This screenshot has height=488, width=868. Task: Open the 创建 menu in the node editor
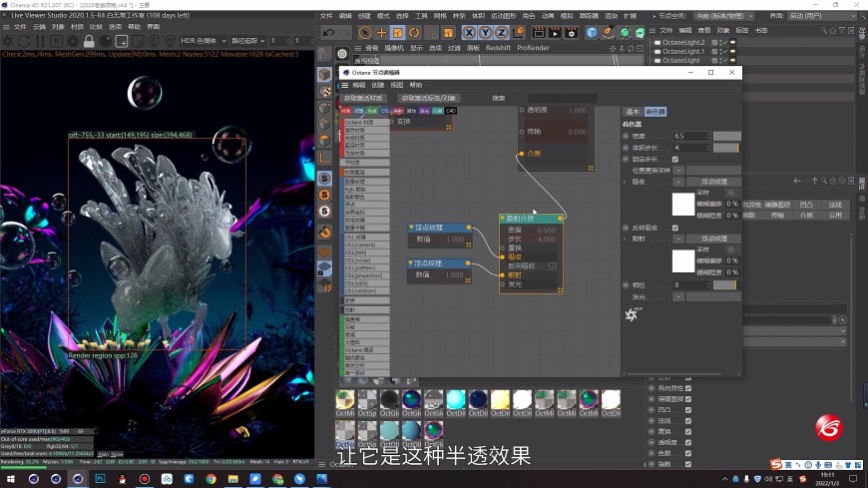coord(377,86)
